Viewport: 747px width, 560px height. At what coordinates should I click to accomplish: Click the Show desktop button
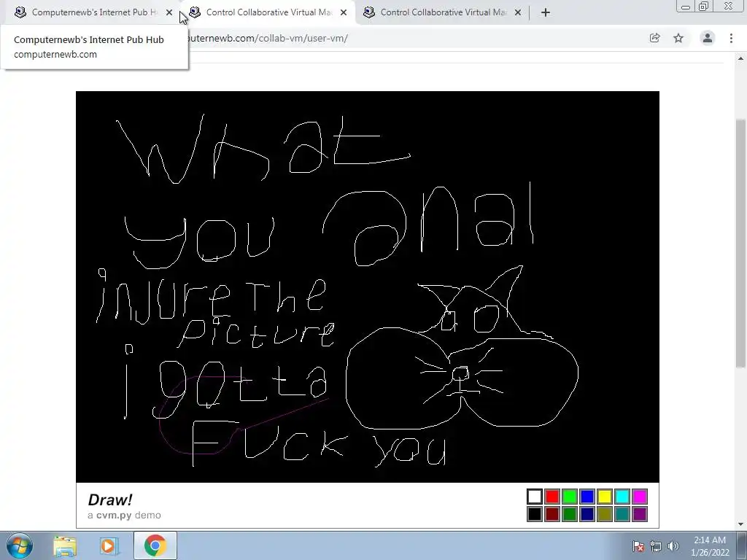742,545
